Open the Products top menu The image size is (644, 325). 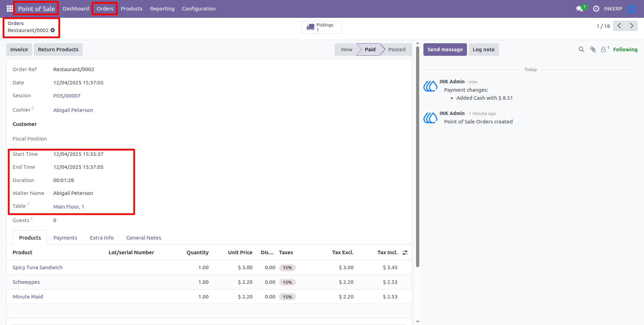132,9
